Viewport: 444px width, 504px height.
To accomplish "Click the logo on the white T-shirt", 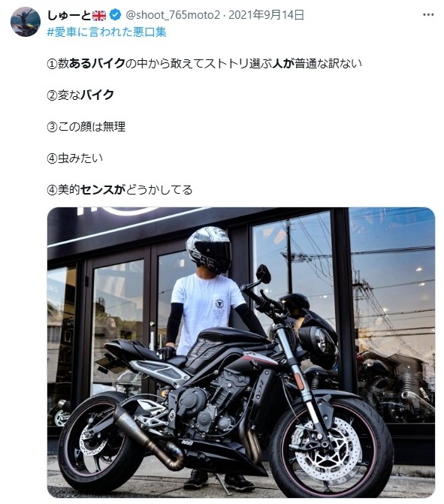I will pyautogui.click(x=219, y=303).
